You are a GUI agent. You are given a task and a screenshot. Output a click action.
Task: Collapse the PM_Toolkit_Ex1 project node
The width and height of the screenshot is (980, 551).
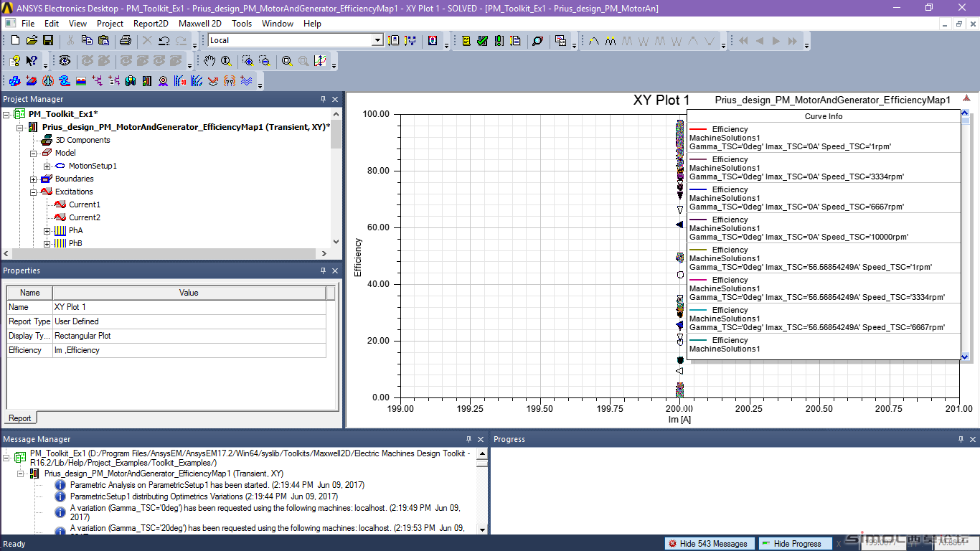click(x=6, y=114)
